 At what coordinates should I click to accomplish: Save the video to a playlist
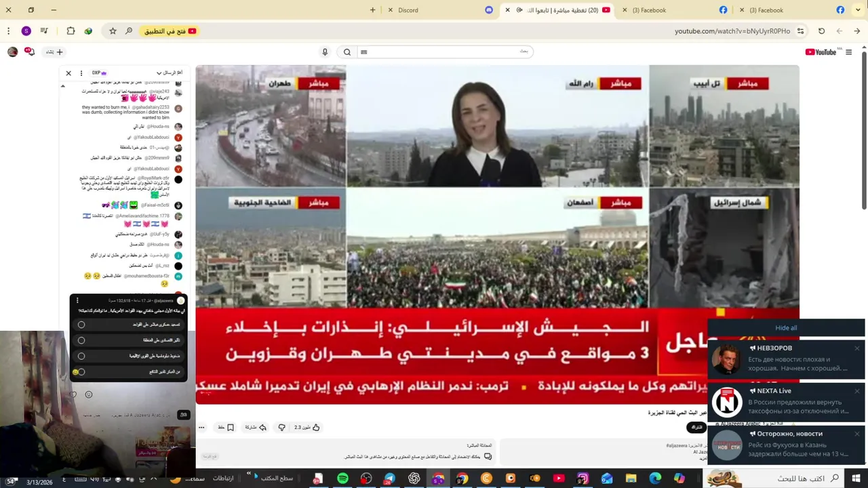226,428
